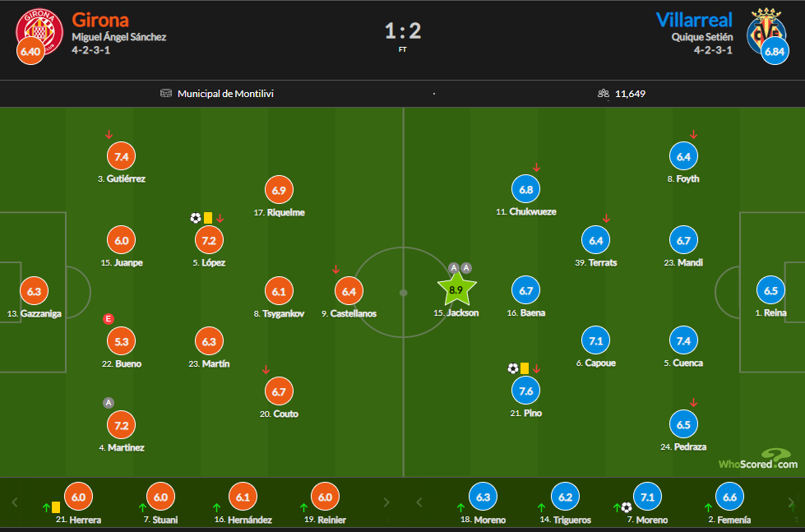Click Jackson's green star rating badge
Screen dimensions: 805x532
click(458, 289)
